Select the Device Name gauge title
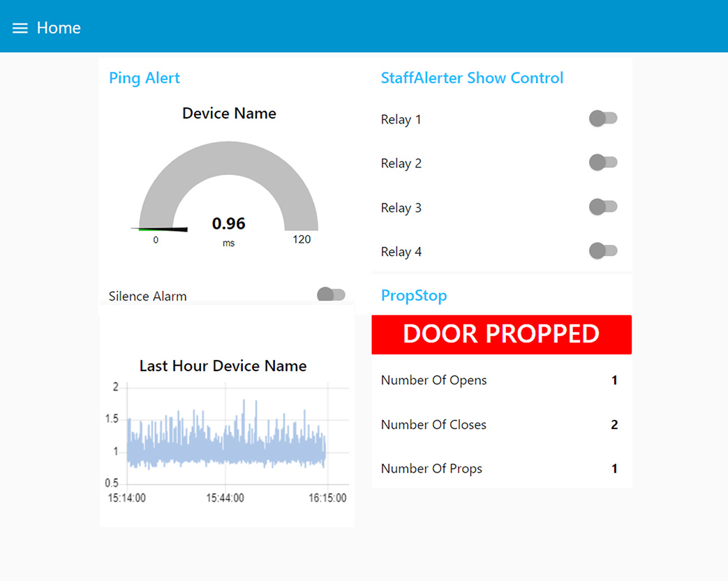The width and height of the screenshot is (728, 581). [229, 113]
